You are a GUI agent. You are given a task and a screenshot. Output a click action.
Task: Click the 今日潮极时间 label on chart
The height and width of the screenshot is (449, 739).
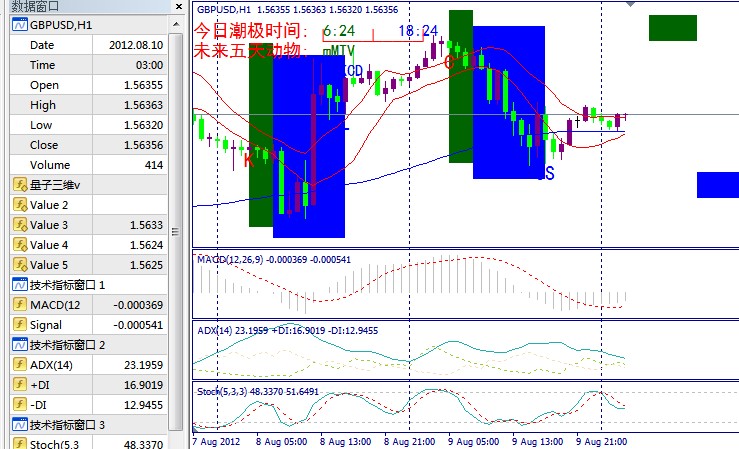[x=251, y=31]
